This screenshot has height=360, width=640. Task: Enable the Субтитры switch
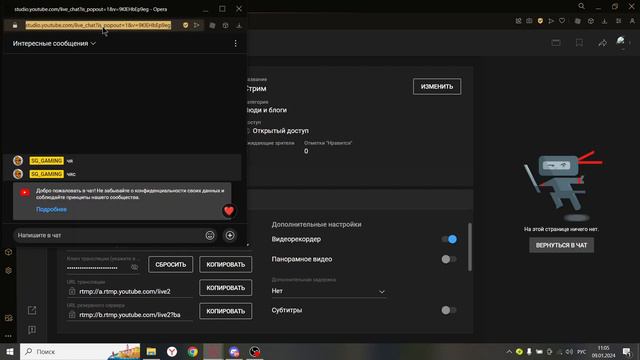click(x=449, y=310)
